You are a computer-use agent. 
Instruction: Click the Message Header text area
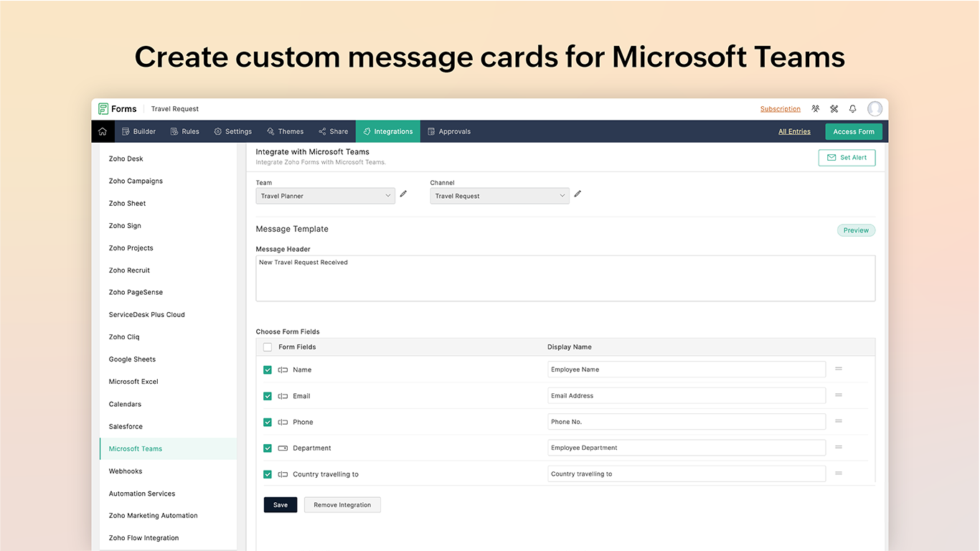click(565, 278)
